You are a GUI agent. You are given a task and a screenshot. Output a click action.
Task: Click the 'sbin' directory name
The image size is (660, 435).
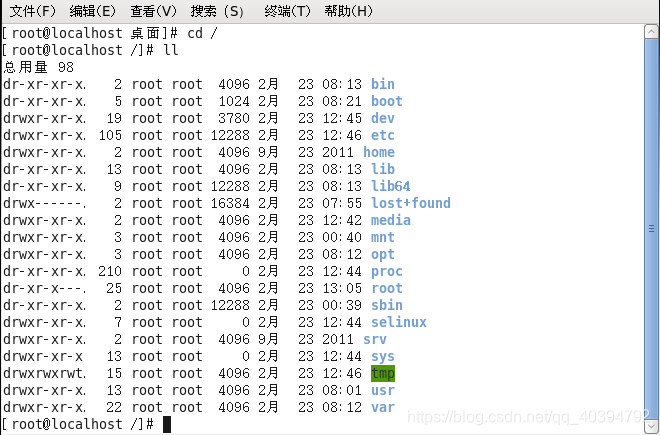(386, 305)
